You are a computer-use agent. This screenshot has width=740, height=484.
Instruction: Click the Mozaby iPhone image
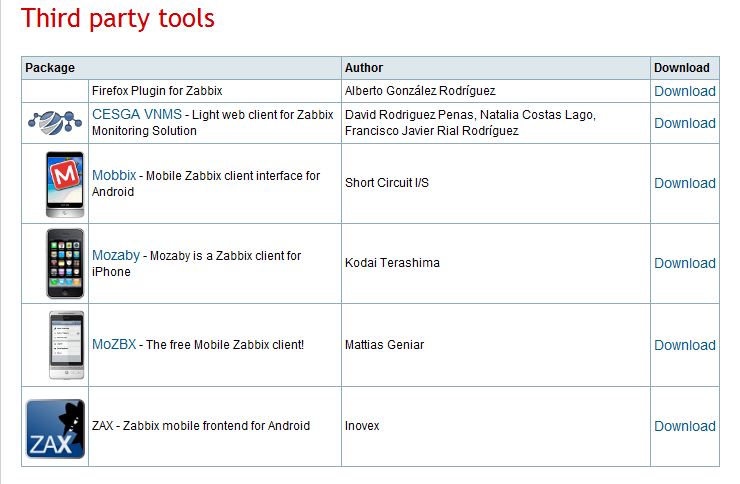(65, 264)
